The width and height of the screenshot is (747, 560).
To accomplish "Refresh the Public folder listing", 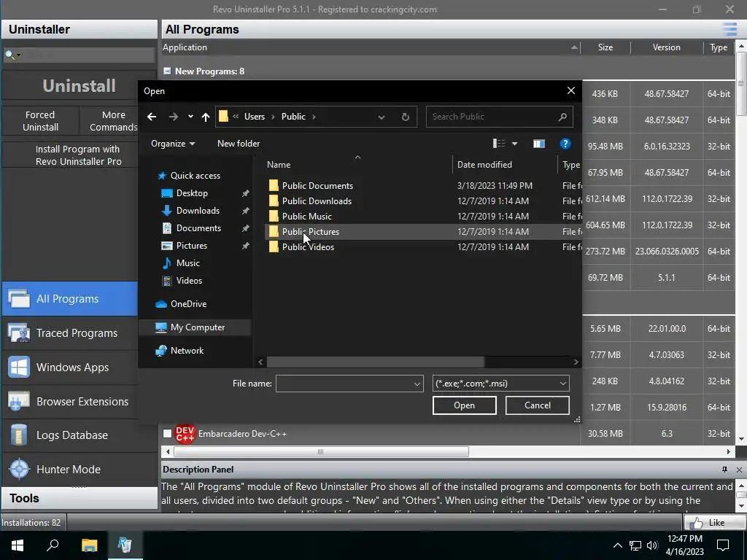I will point(406,117).
